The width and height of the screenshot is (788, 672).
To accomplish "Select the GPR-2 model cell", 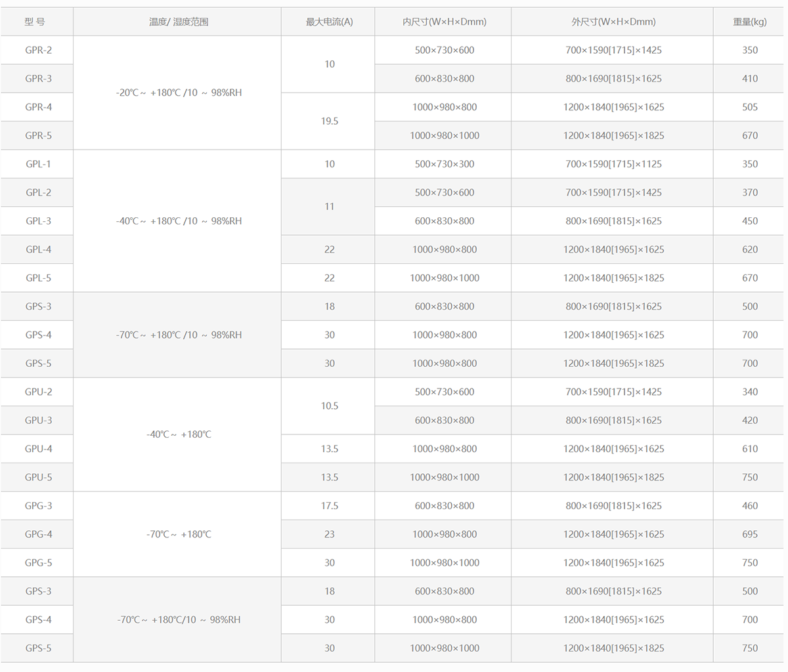I will coord(38,50).
